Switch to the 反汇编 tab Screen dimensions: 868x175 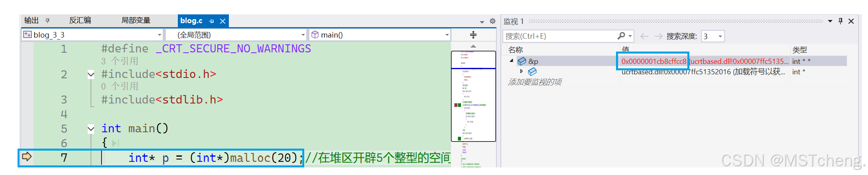80,20
